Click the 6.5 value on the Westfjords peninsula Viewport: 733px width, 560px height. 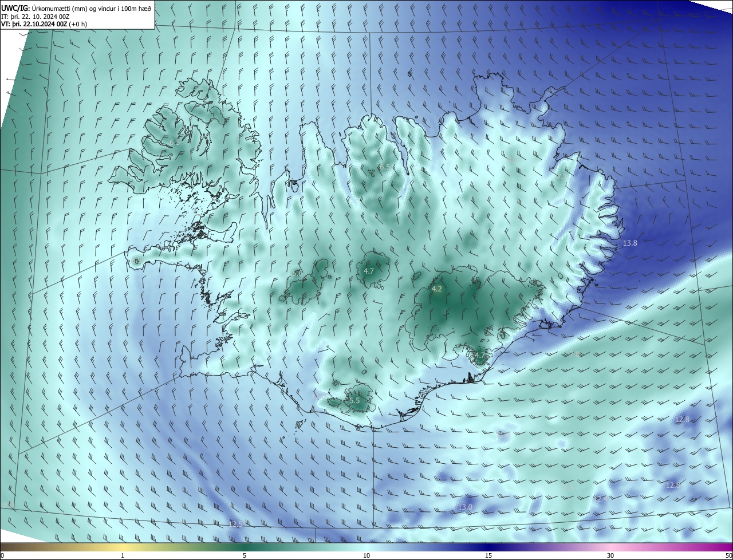pos(175,141)
